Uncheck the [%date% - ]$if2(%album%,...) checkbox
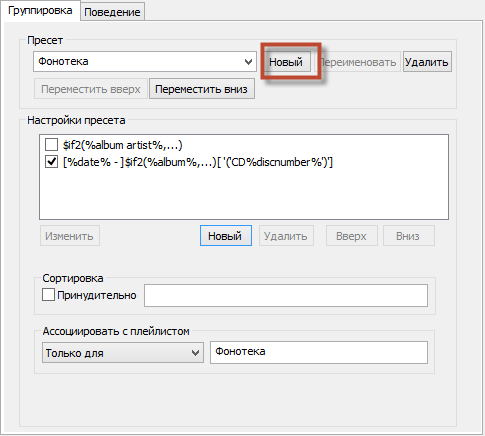Screen dimensions: 485x436 point(51,162)
